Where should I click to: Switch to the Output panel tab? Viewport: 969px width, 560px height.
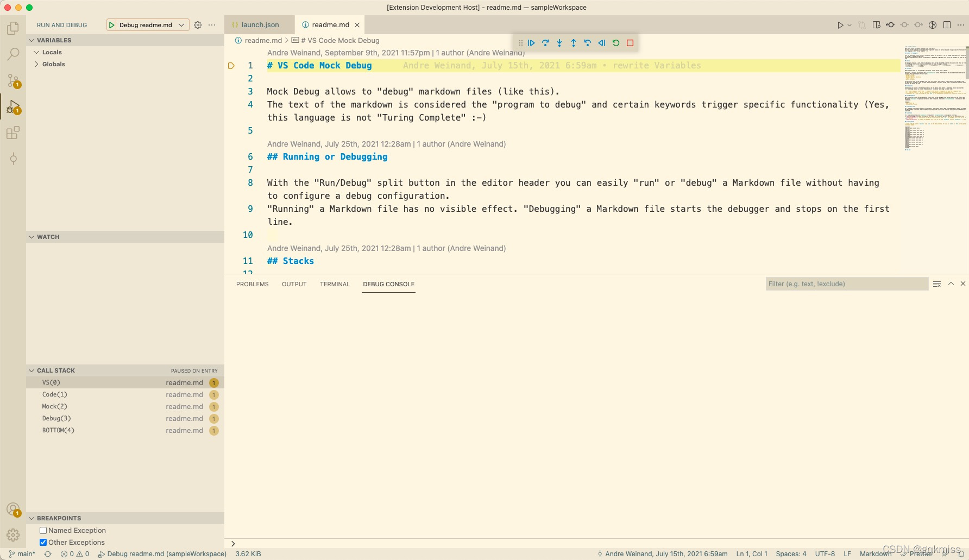coord(294,284)
